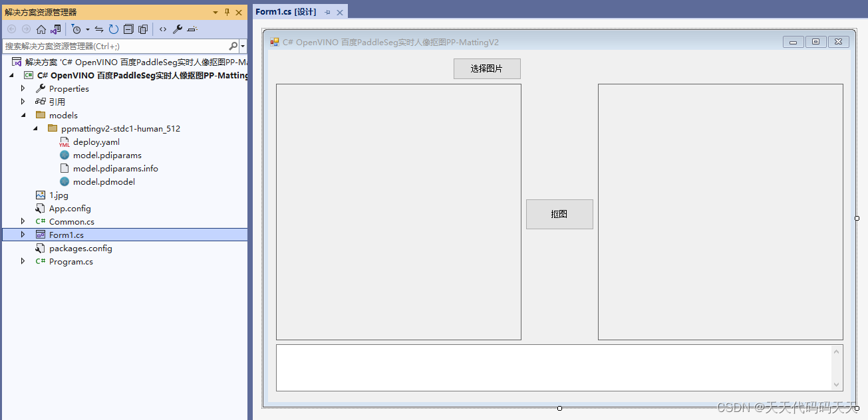868x420 pixels.
Task: Select App.config file
Action: click(63, 208)
